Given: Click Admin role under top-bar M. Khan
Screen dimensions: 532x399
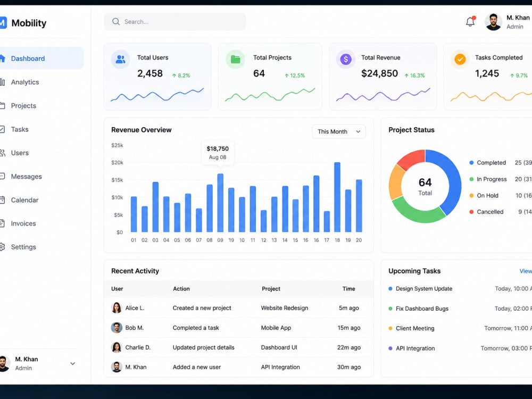Looking at the screenshot, I should point(514,27).
